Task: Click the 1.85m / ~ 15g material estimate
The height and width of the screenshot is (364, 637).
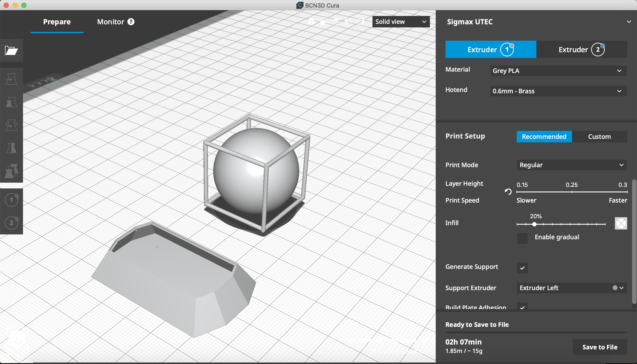Action: pyautogui.click(x=464, y=351)
